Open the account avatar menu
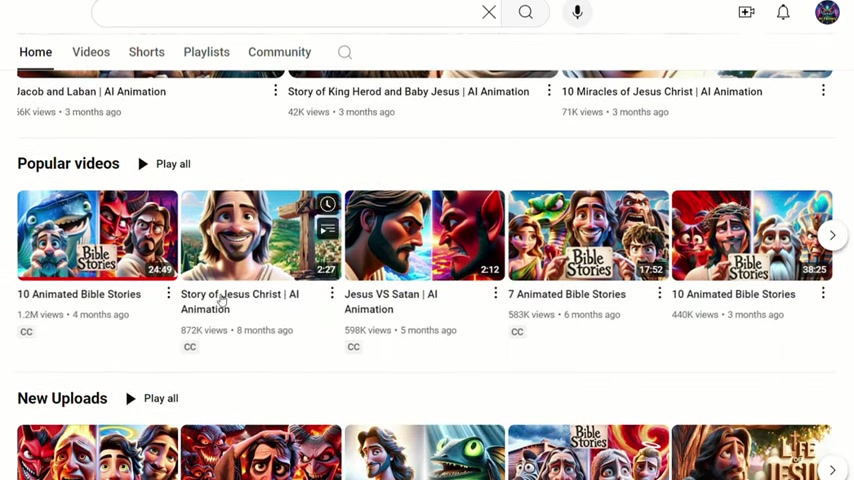854x480 pixels. [x=827, y=12]
